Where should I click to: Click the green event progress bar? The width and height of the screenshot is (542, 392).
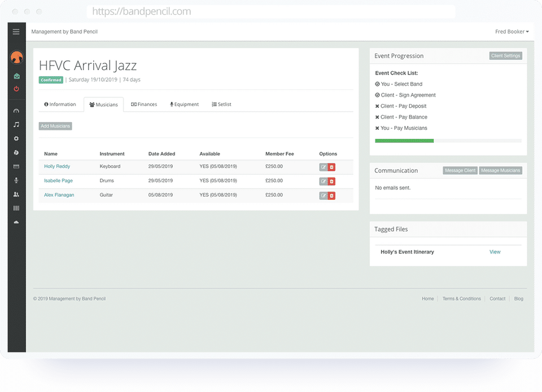click(404, 141)
